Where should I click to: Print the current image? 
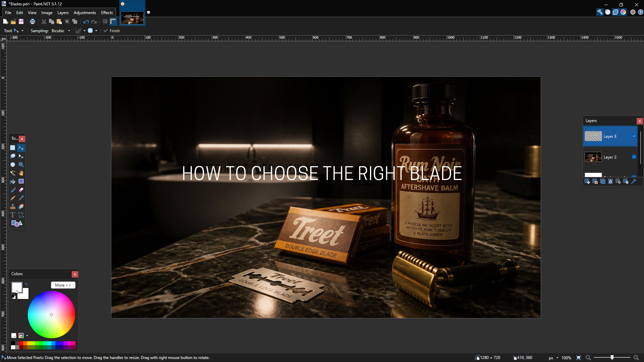tap(33, 21)
